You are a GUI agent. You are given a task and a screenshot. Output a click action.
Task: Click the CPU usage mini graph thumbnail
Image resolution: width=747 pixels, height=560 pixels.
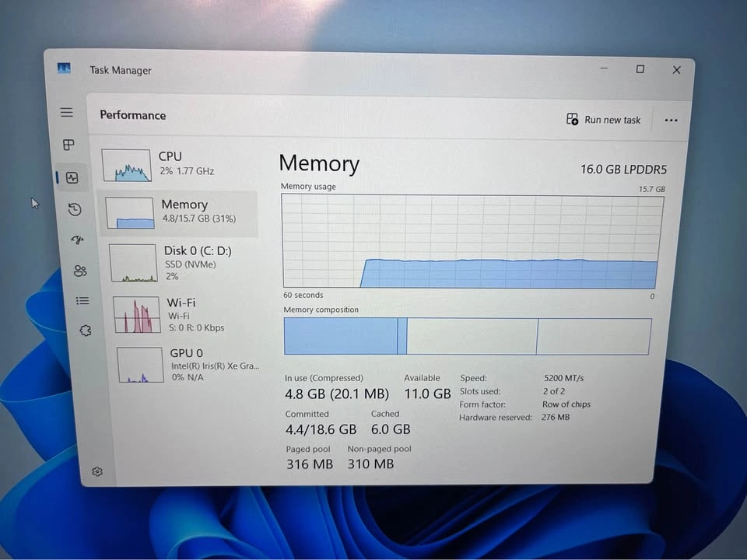point(127,165)
